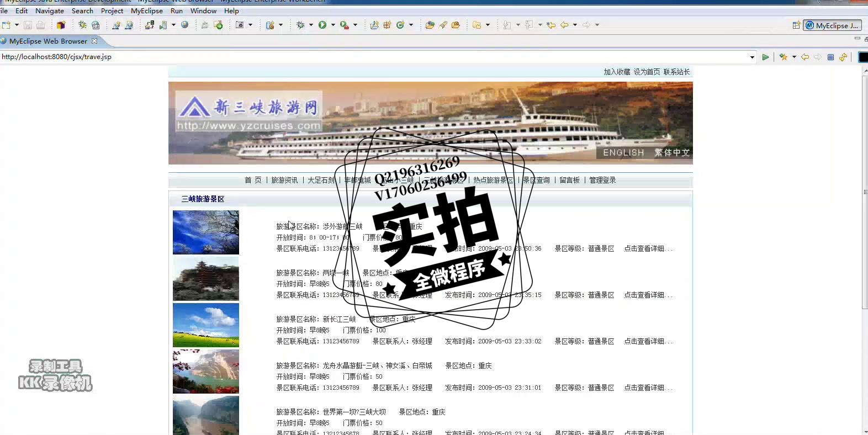Switch to MyEclipse J... perspective button
868x435 pixels.
[833, 25]
